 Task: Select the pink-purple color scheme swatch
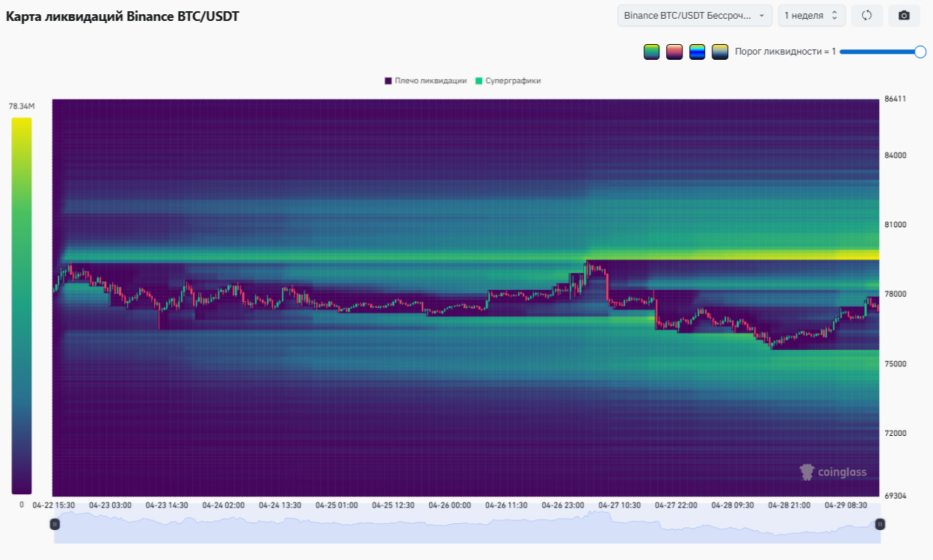pyautogui.click(x=674, y=52)
